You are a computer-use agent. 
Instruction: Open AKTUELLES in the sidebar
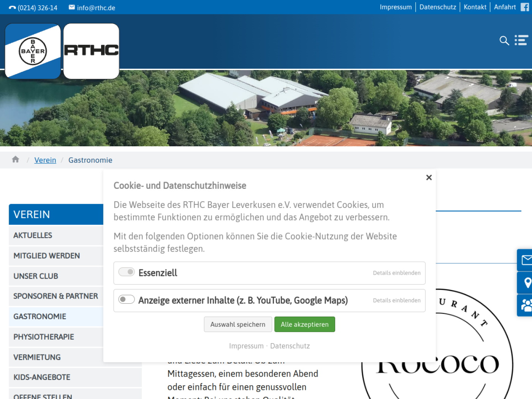tap(56, 235)
